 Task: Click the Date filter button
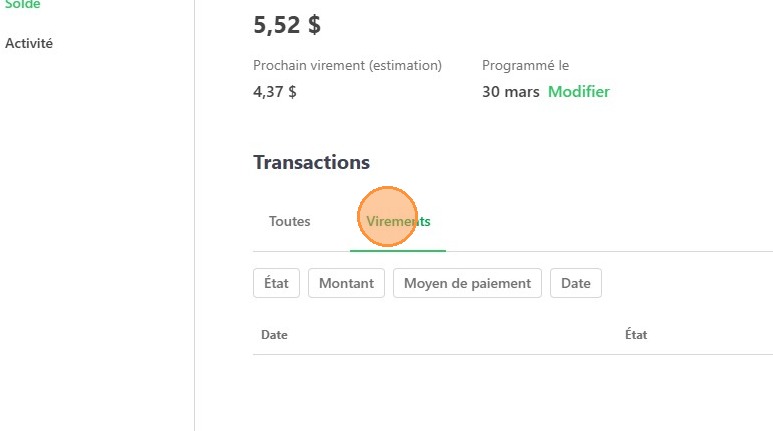(x=576, y=283)
